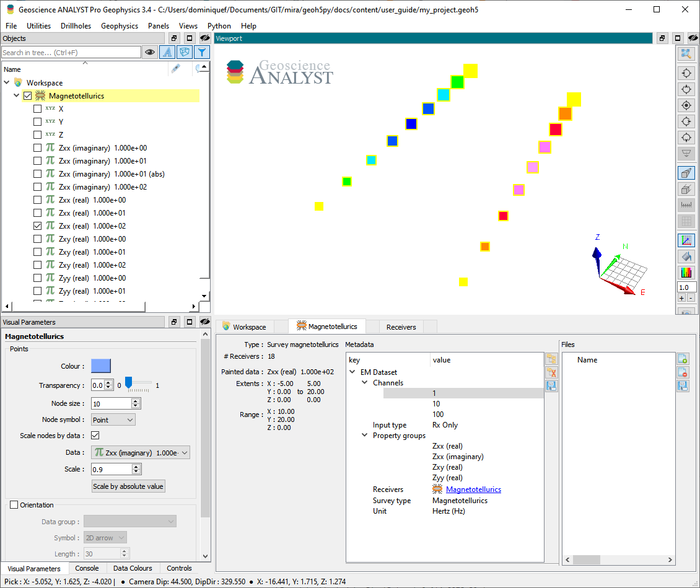Click the funnel filter icon in Objects toolbar

pyautogui.click(x=202, y=52)
